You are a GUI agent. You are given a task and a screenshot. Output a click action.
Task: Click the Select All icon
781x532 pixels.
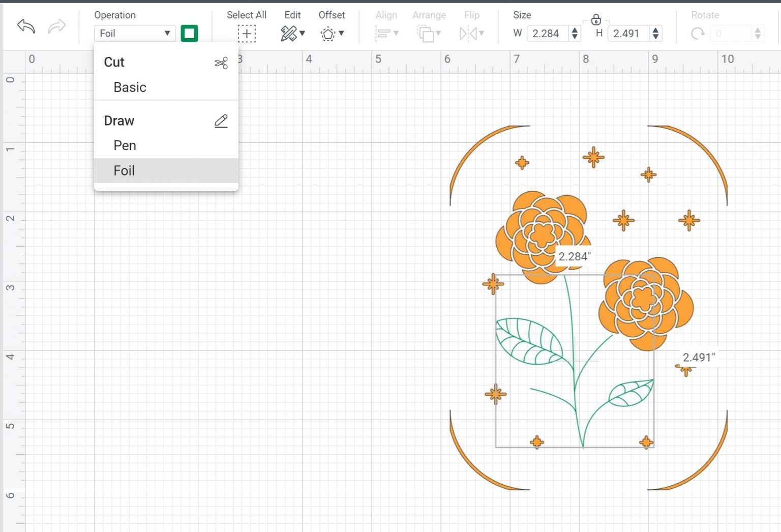pos(246,34)
